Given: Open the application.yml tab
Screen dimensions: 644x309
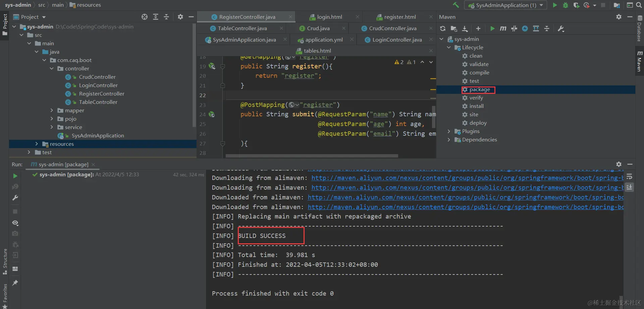Looking at the screenshot, I should pyautogui.click(x=324, y=40).
